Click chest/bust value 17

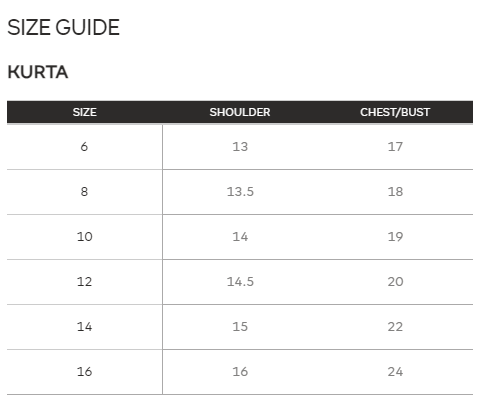point(395,147)
